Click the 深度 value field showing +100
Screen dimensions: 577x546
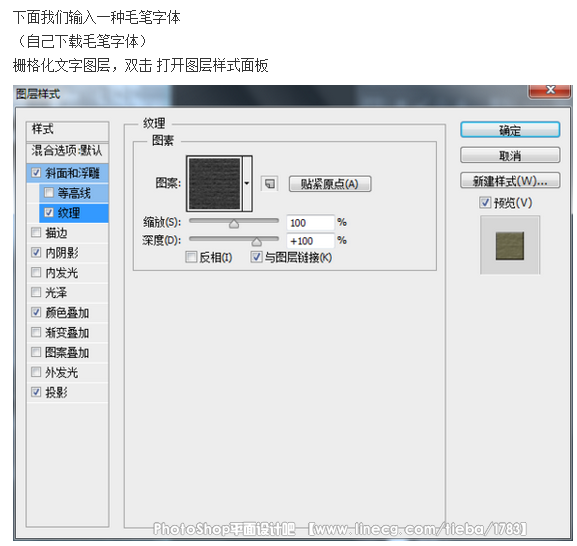(310, 241)
